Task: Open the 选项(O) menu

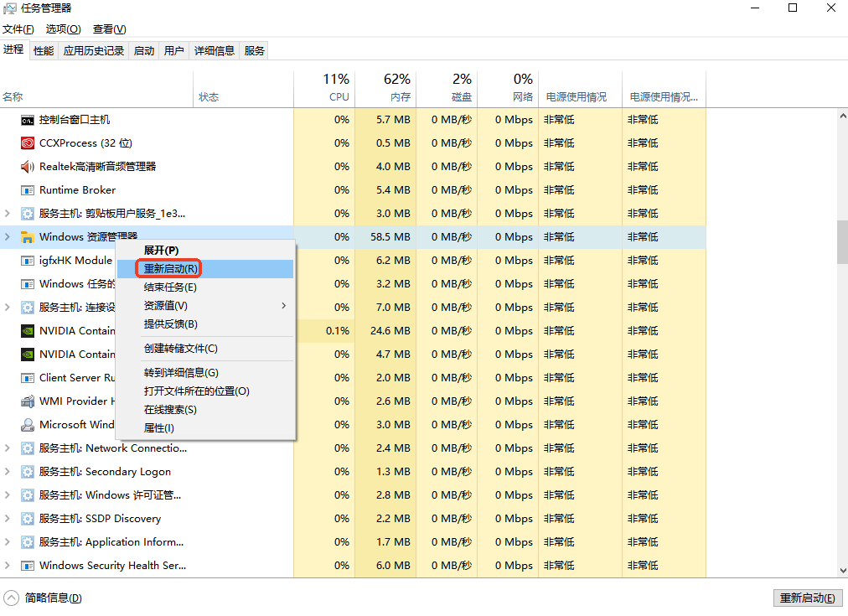Action: 64,29
